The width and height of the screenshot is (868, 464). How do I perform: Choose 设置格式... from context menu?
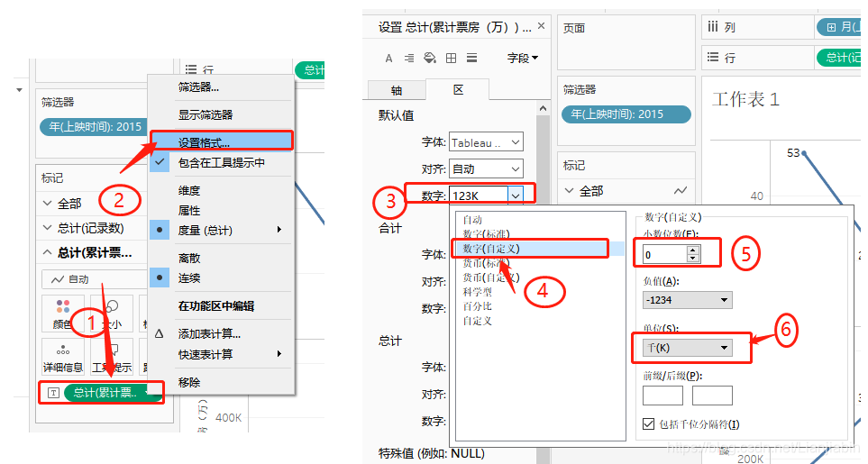pos(221,141)
